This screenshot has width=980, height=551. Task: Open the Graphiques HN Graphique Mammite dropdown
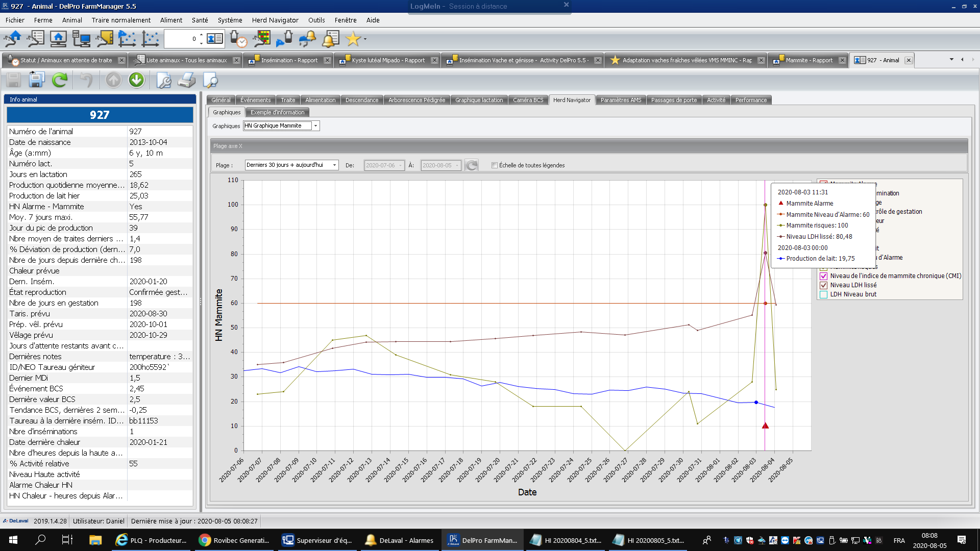click(x=315, y=126)
